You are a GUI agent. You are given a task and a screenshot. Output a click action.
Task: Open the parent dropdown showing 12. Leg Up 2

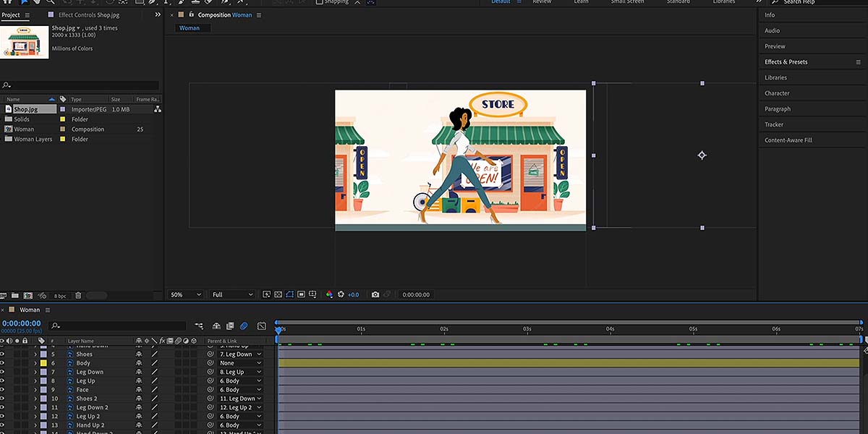click(x=240, y=407)
